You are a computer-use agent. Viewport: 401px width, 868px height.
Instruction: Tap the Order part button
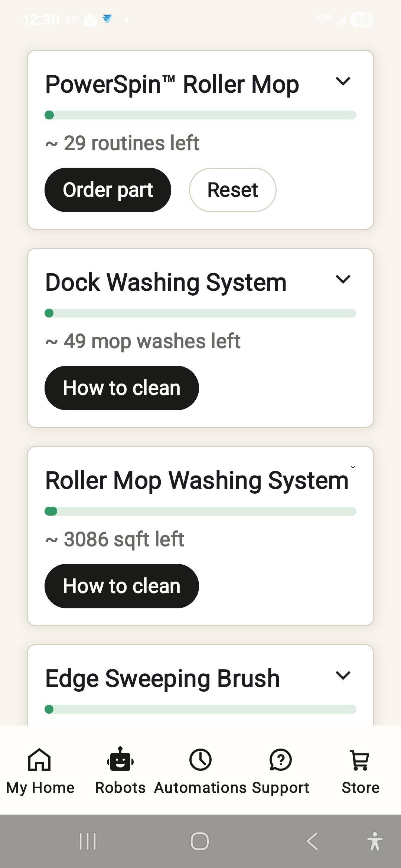pyautogui.click(x=108, y=190)
